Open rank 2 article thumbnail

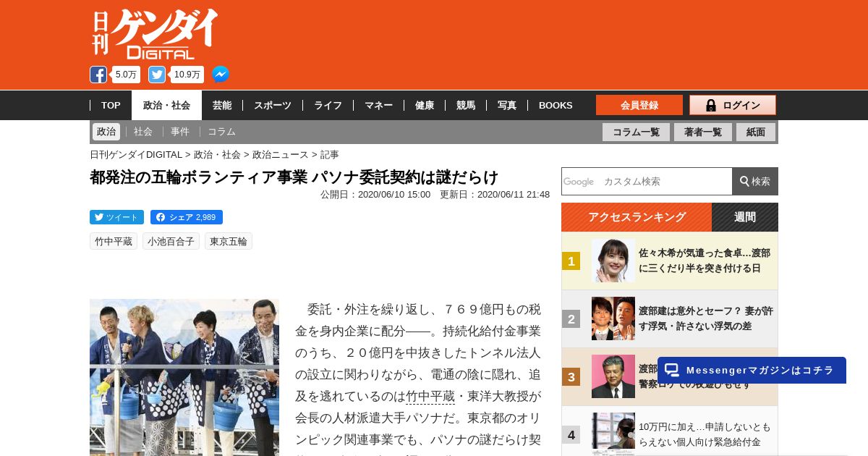click(613, 318)
